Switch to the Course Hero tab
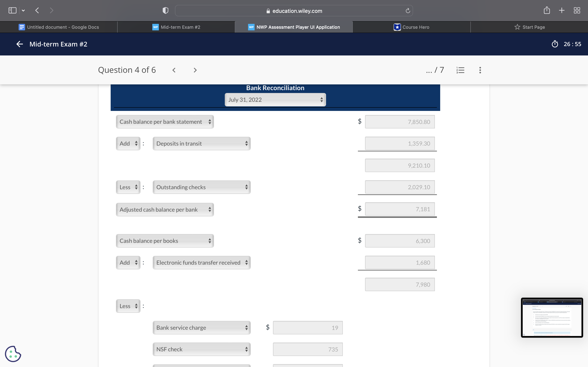This screenshot has height=367, width=588. pos(411,27)
